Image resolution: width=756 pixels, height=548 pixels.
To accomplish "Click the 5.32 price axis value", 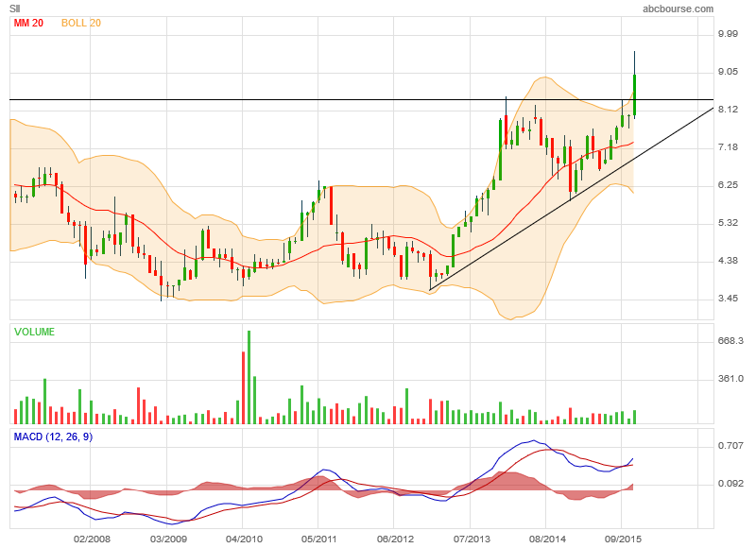I will click(x=728, y=223).
